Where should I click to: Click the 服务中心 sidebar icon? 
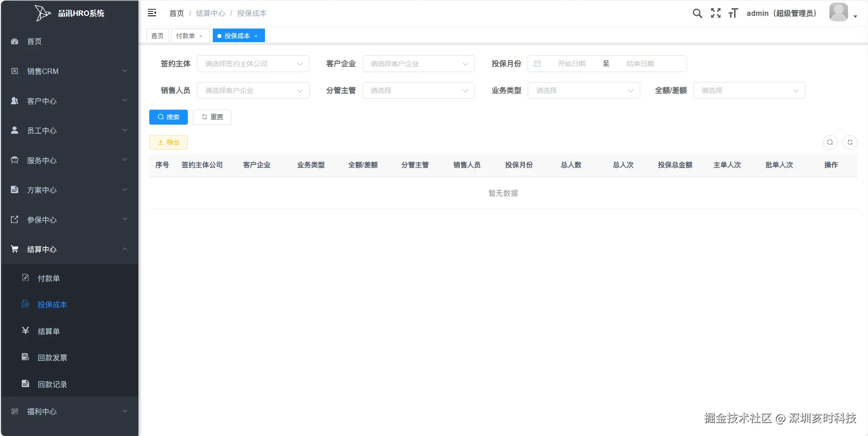pos(15,160)
